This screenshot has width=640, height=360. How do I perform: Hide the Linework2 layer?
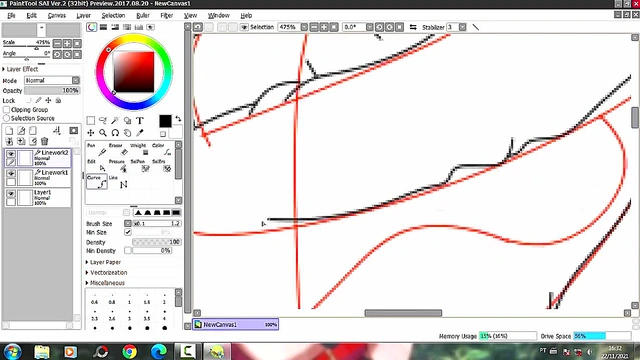(11, 154)
